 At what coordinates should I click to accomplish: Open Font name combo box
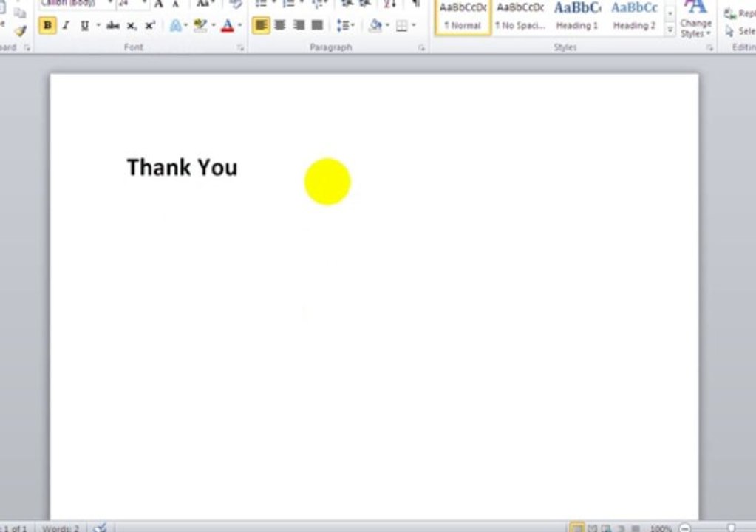point(76,4)
